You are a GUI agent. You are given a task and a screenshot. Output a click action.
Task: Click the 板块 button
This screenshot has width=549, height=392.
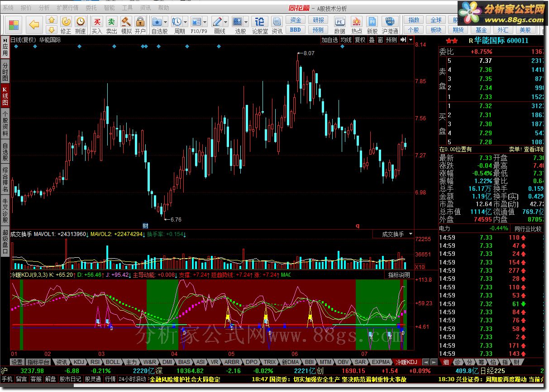pos(436,30)
